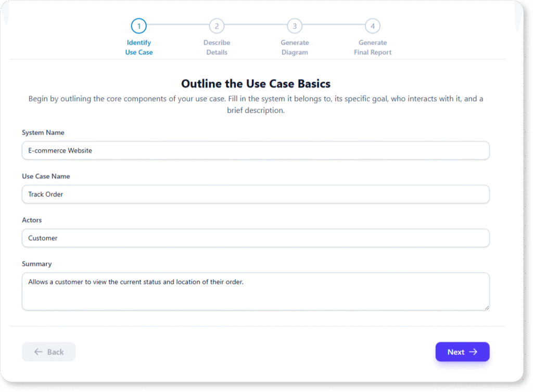Click the Back button
This screenshot has width=533, height=392.
(48, 351)
